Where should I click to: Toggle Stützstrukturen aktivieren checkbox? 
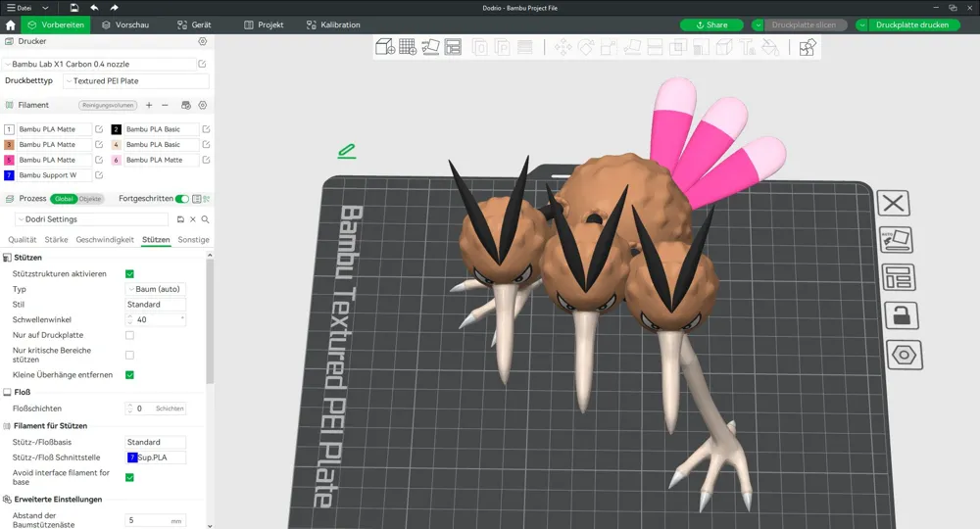point(130,274)
